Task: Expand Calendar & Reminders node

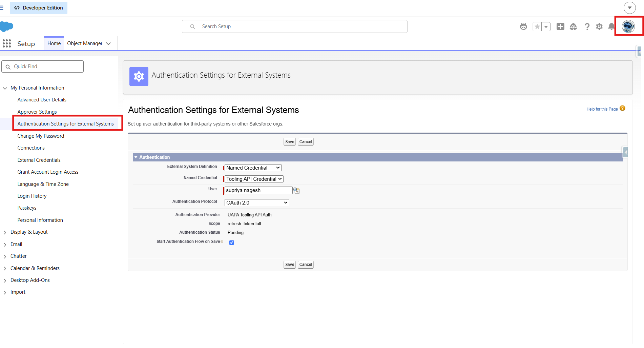Action: click(x=5, y=269)
